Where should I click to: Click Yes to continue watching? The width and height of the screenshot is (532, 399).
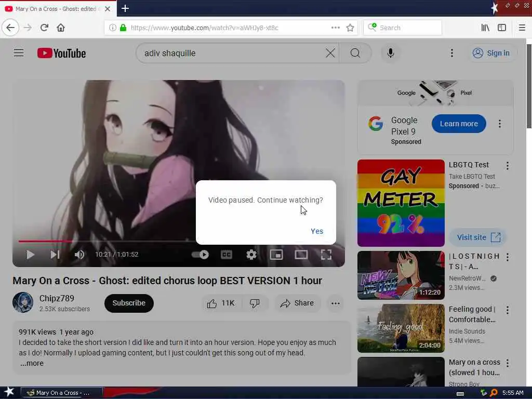coord(317,231)
